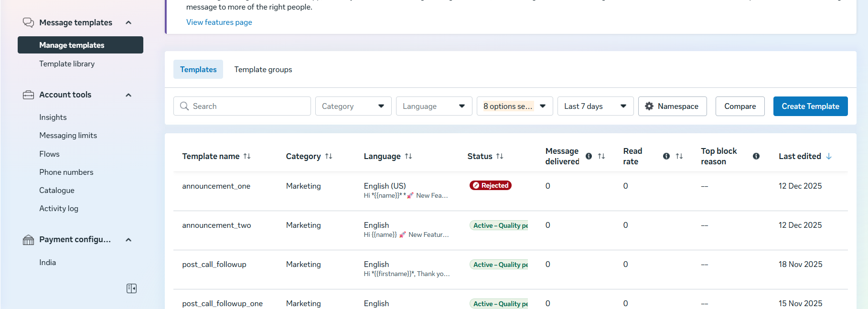The width and height of the screenshot is (868, 309).
Task: Collapse sidebar using panel icon
Action: 131,288
